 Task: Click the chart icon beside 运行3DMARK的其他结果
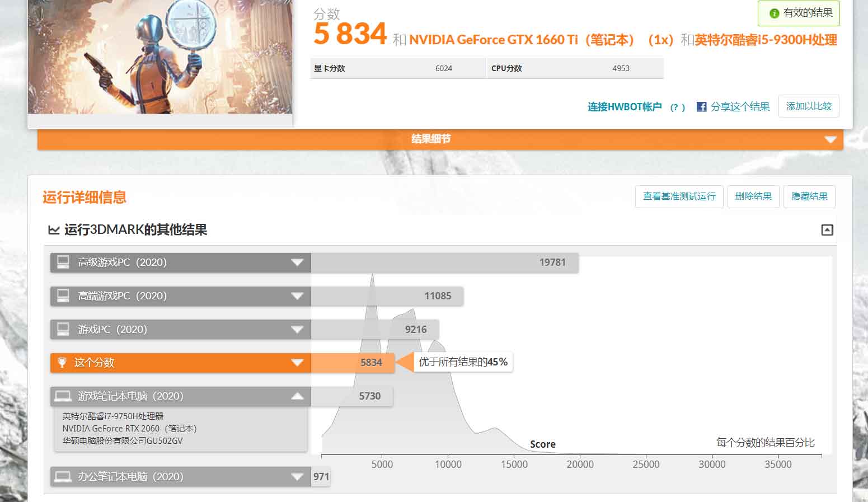click(54, 230)
